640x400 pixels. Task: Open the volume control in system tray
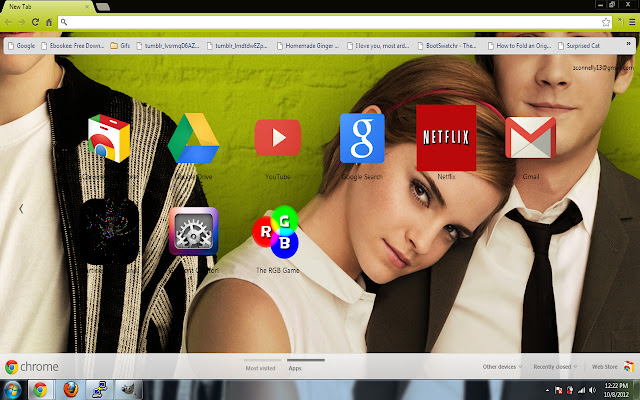tap(592, 390)
